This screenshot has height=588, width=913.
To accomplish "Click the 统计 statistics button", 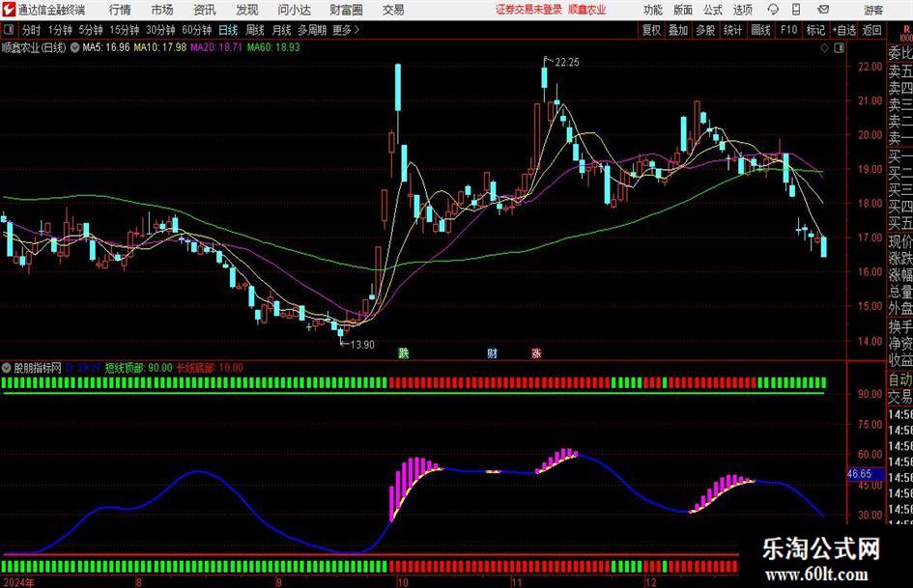I will (733, 30).
